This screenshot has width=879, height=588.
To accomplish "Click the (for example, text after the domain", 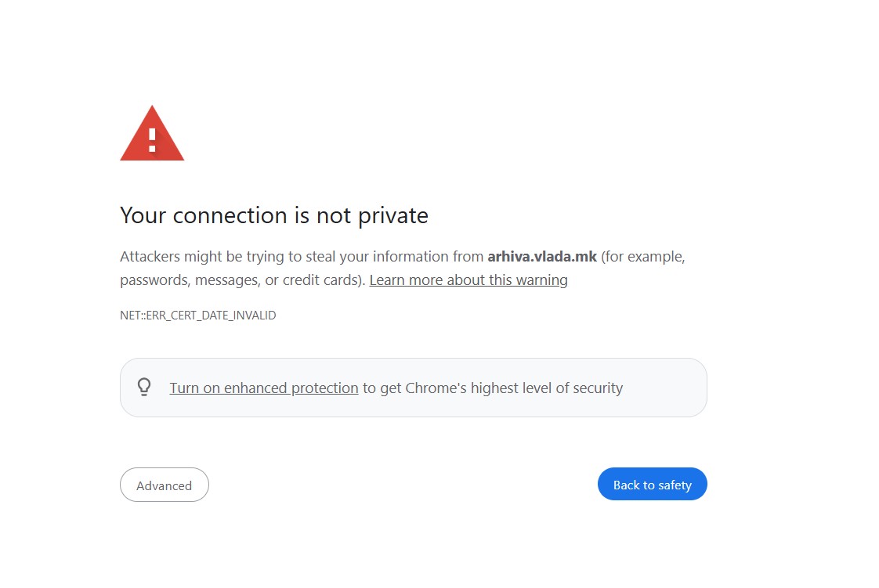I will click(643, 257).
